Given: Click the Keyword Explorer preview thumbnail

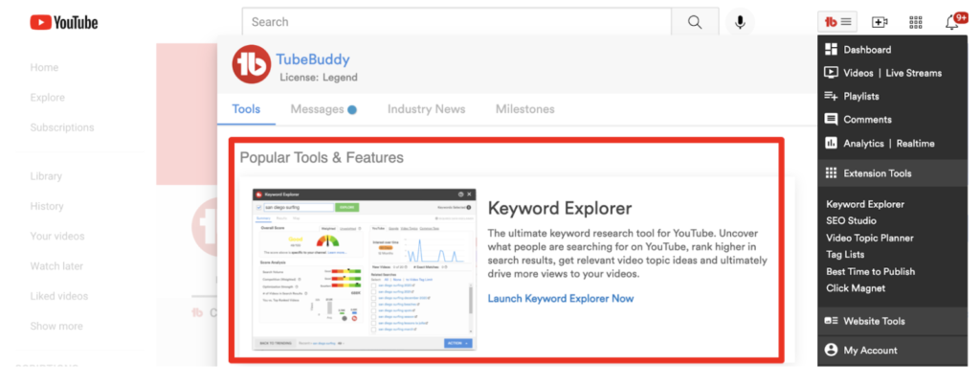Looking at the screenshot, I should click(364, 268).
